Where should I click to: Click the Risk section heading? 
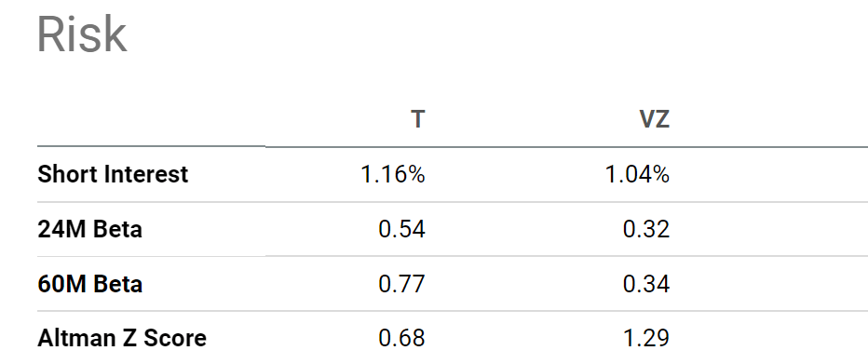click(82, 35)
